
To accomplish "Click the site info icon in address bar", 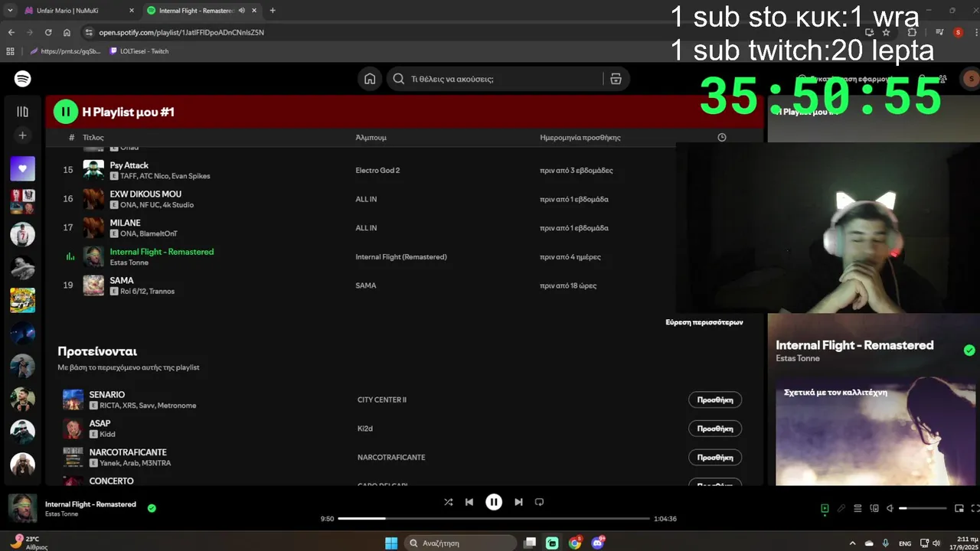I will pyautogui.click(x=89, y=32).
